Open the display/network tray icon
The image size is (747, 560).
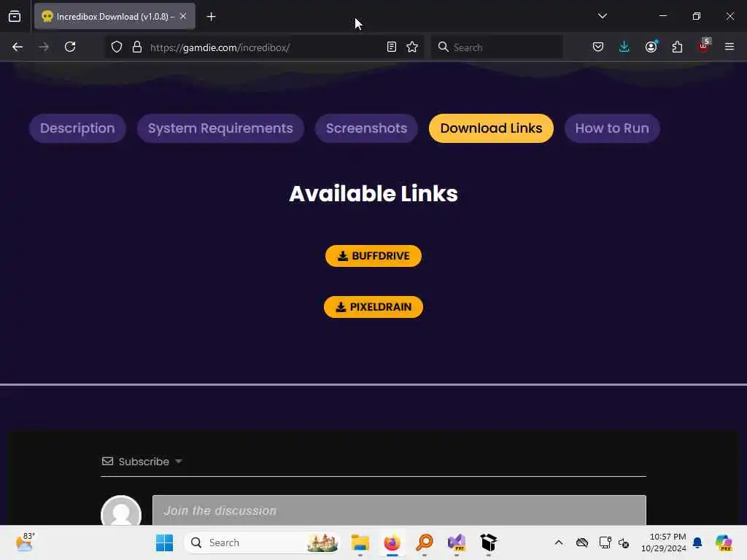coord(605,542)
